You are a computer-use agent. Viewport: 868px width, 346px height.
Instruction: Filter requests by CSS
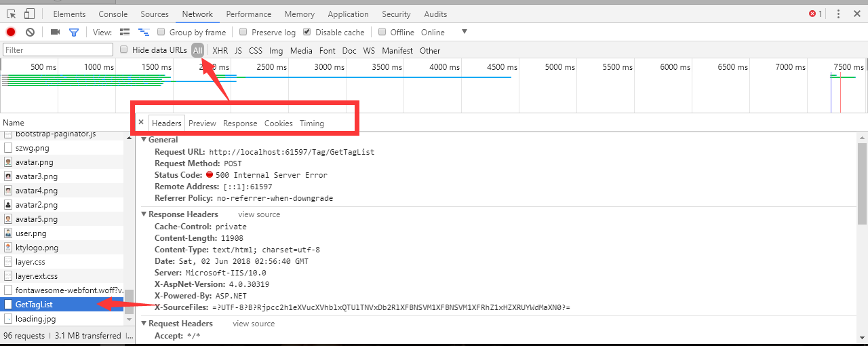(x=255, y=50)
